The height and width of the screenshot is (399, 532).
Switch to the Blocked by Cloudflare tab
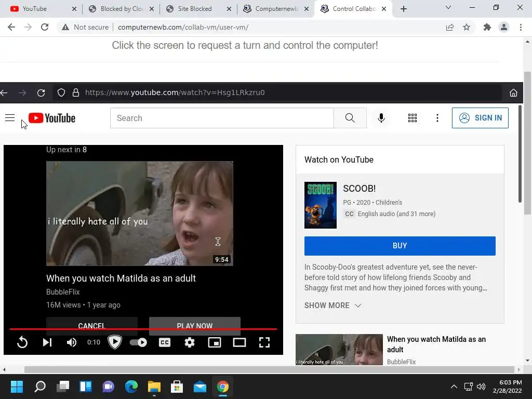click(121, 9)
